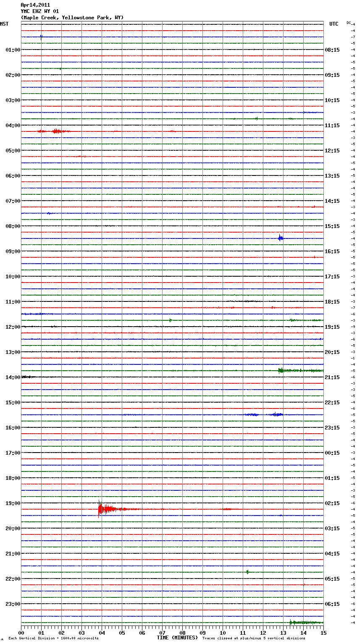Image resolution: width=357 pixels, height=644 pixels.
Task: Click the UTC time label "00:15"
Action: pos(332,453)
